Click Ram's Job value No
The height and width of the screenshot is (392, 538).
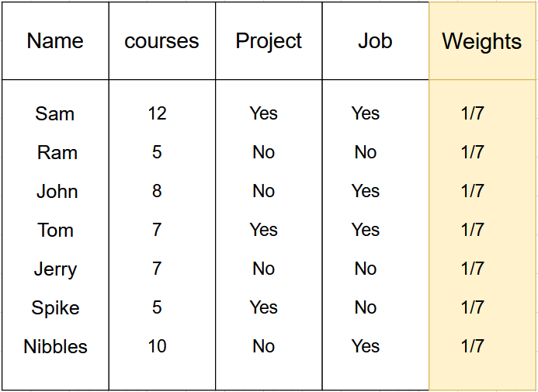(366, 152)
